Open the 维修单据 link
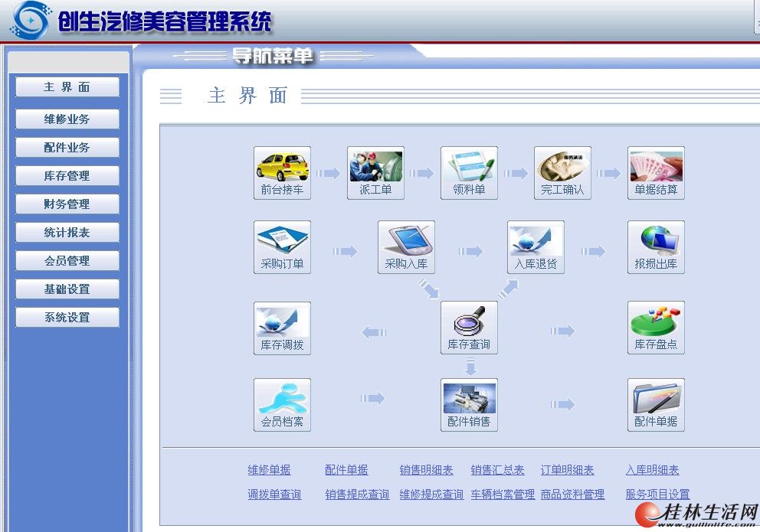Viewport: 760px width, 532px height. coord(269,470)
